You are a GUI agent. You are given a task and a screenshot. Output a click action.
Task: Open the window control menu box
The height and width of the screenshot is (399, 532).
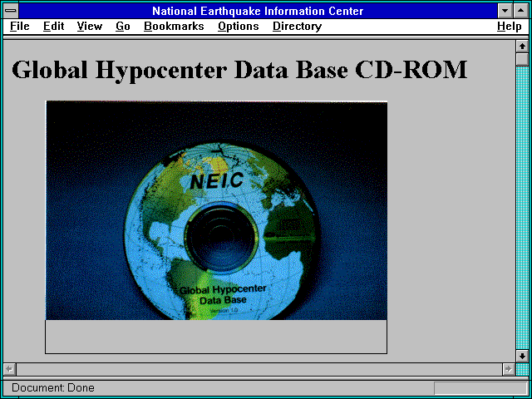tap(11, 11)
